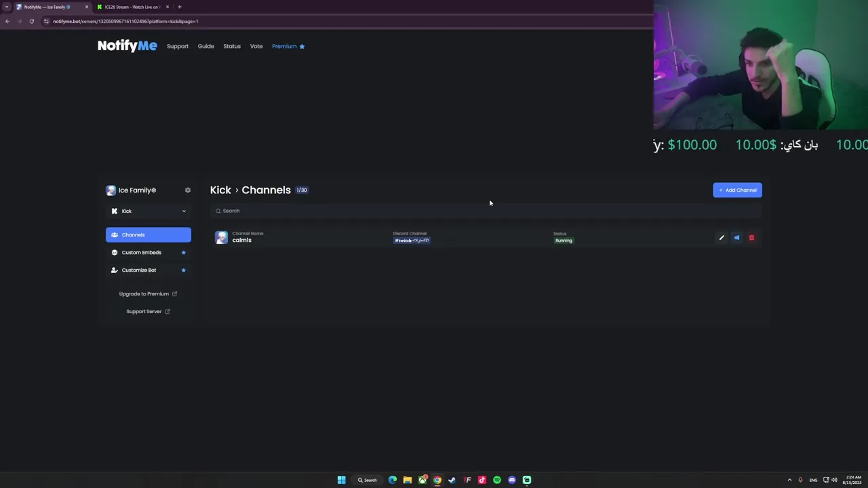The width and height of the screenshot is (868, 488).
Task: Delete the calmls channel with trash icon
Action: click(x=751, y=238)
